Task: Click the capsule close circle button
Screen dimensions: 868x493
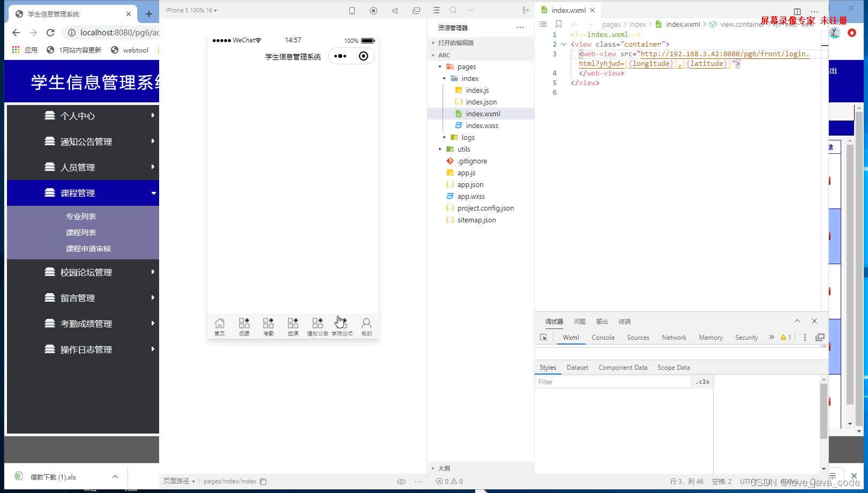Action: (x=363, y=56)
